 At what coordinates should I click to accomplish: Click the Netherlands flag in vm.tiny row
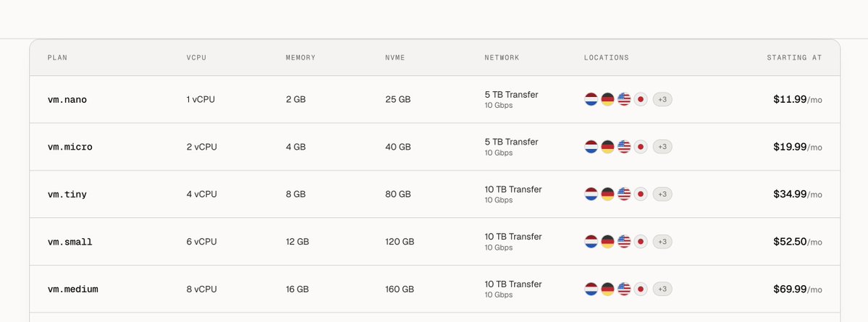591,194
